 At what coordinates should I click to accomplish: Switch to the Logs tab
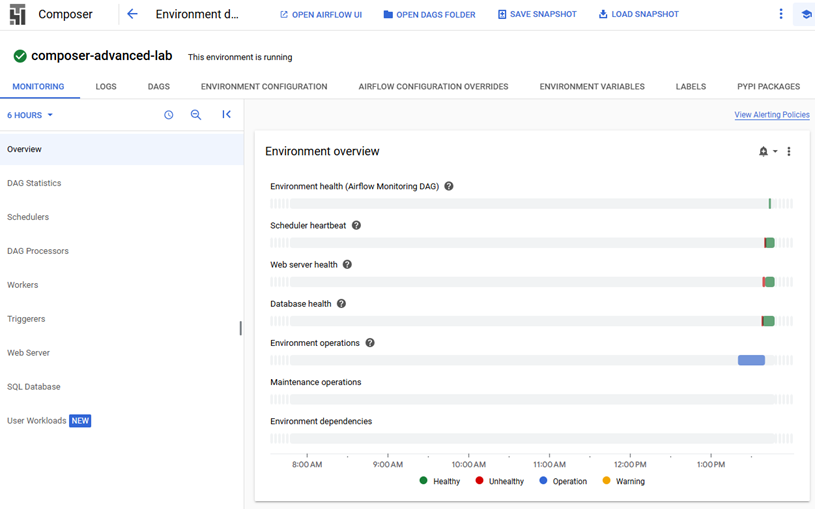(x=106, y=86)
